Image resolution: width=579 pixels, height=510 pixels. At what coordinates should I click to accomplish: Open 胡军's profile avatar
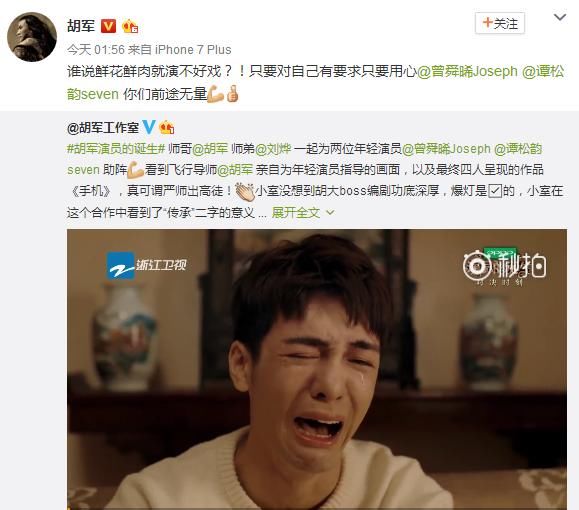click(32, 37)
